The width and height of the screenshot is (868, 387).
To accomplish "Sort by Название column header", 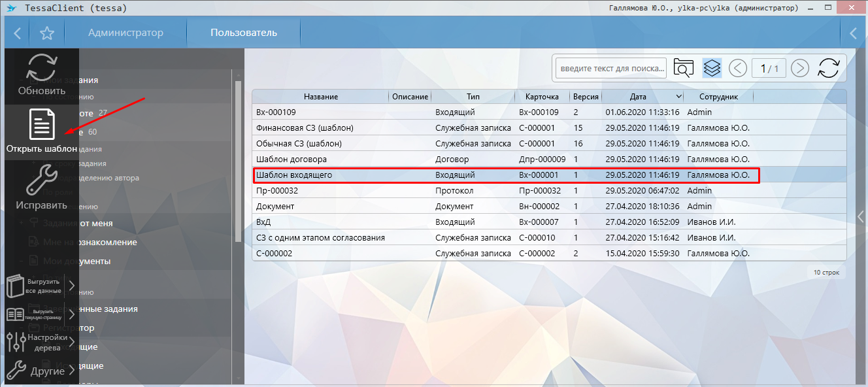I will tap(320, 97).
